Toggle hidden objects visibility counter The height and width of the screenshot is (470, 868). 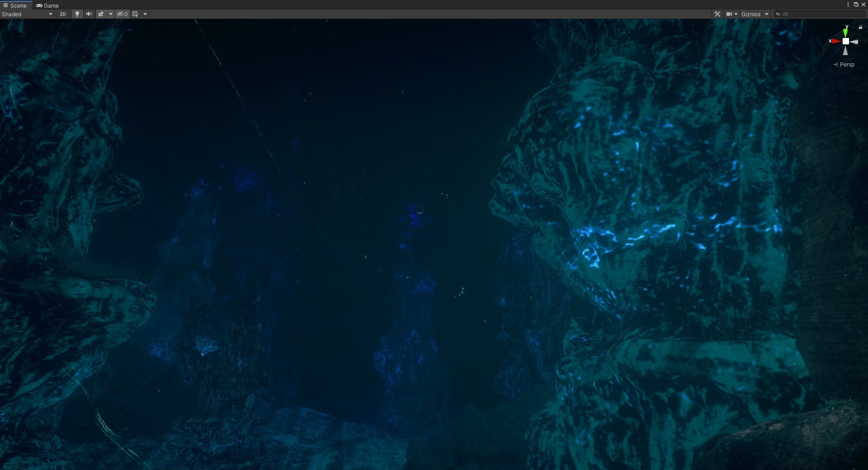click(123, 14)
